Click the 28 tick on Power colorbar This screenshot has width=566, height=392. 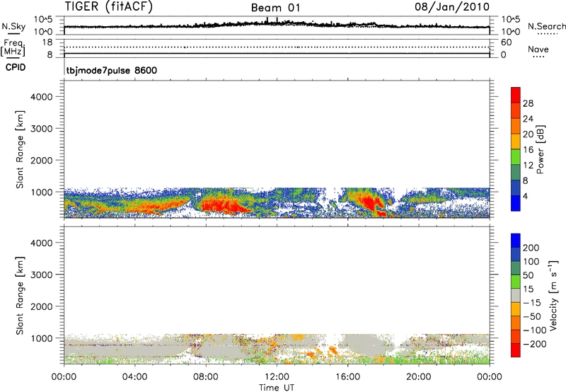pos(528,103)
